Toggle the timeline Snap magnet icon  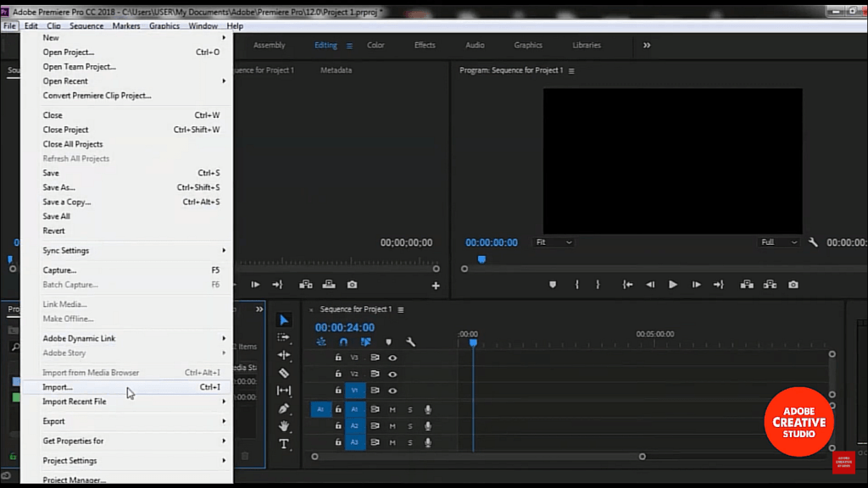coord(343,342)
